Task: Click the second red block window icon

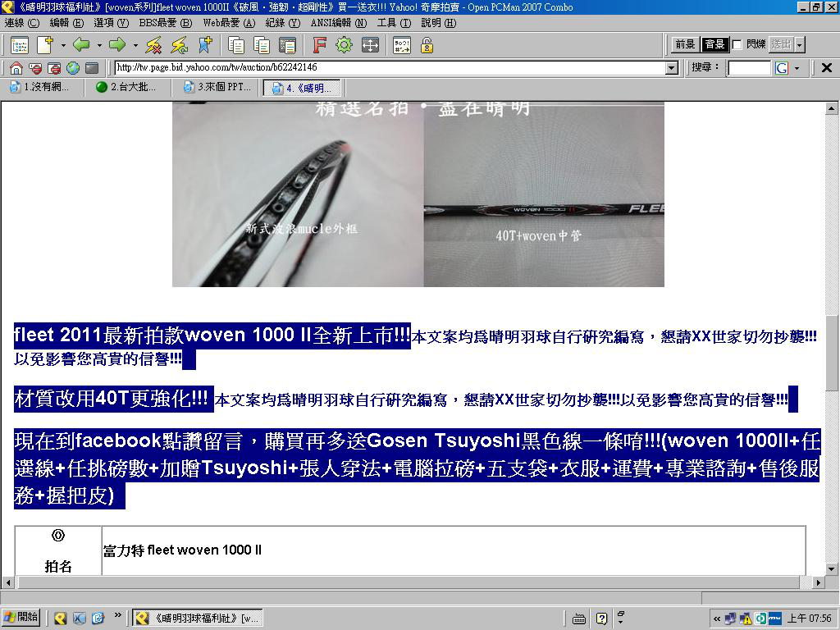Action: point(54,68)
